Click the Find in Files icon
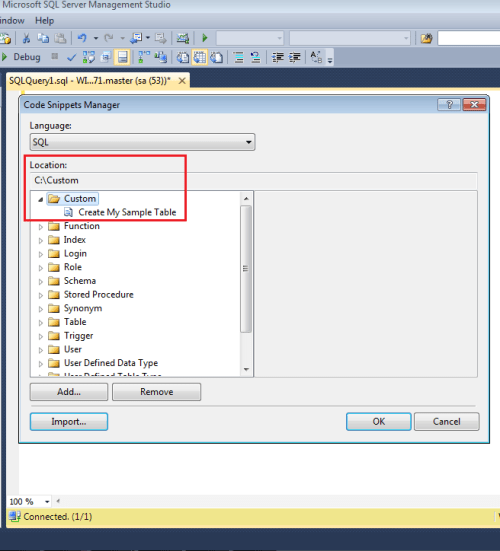 coord(426,38)
